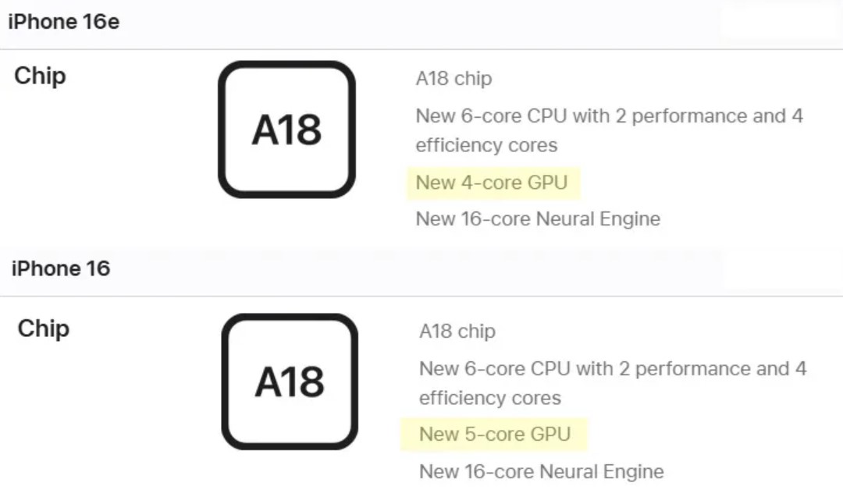Screen dimensions: 843x504
Task: Click "A18 chip" text under iPhone 16
Action: [x=457, y=332]
